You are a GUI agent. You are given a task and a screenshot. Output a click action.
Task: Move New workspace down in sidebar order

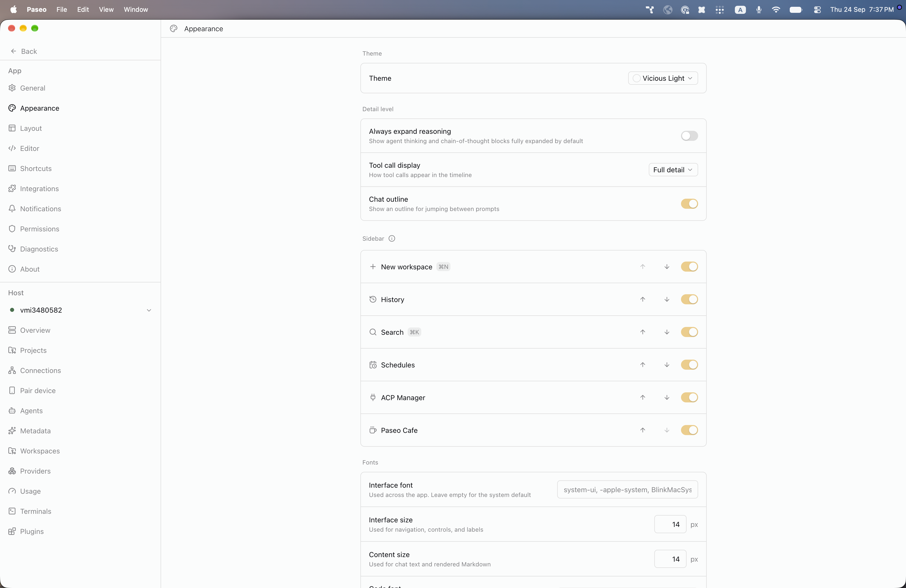point(667,267)
